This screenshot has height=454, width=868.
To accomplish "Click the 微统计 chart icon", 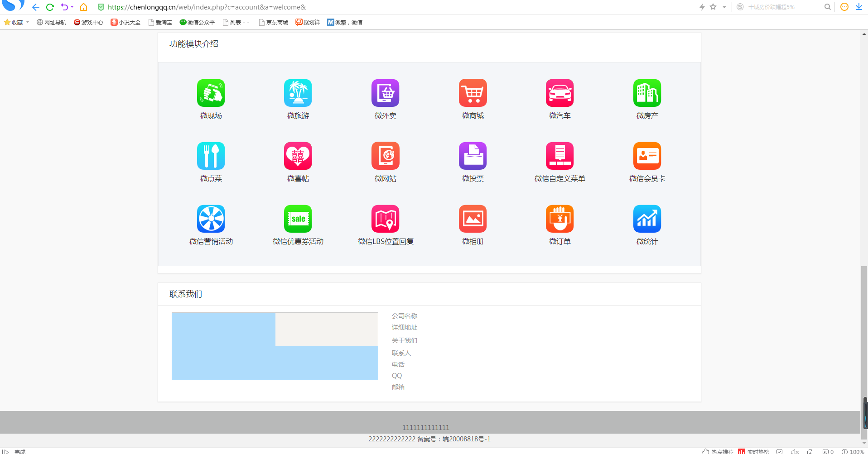I will pos(647,219).
